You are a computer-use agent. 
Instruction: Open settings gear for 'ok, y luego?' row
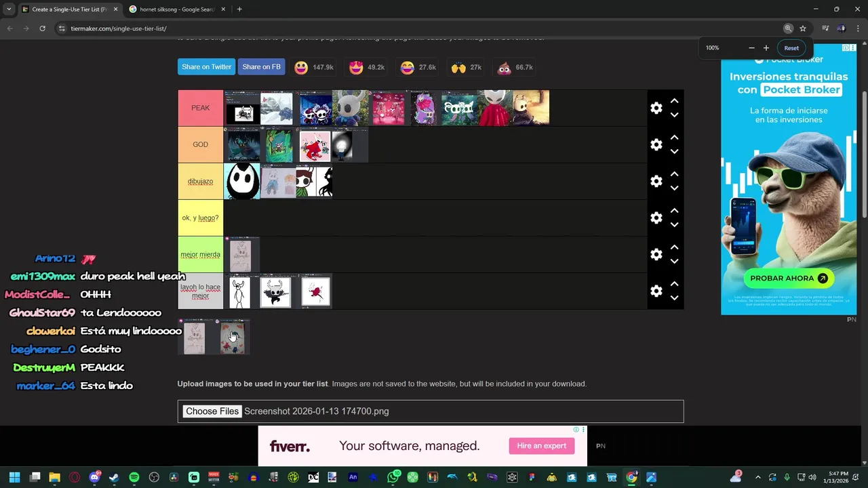pyautogui.click(x=656, y=218)
